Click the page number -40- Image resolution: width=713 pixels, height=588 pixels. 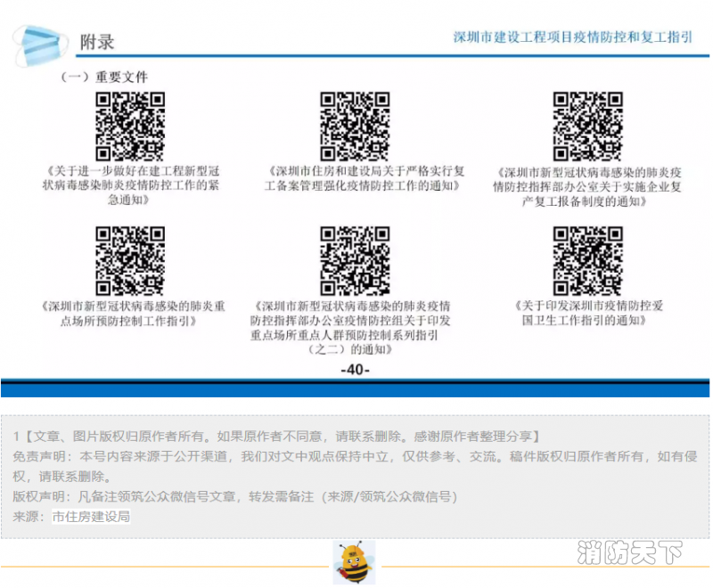355,370
